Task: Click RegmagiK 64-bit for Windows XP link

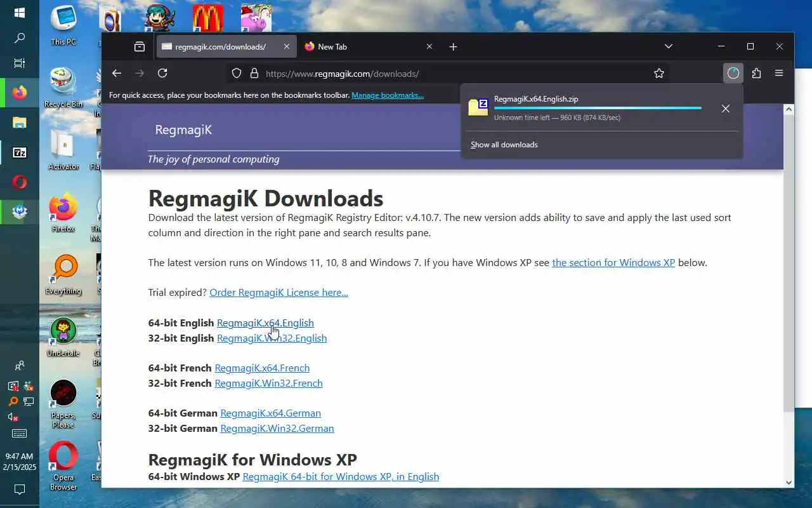Action: tap(341, 476)
